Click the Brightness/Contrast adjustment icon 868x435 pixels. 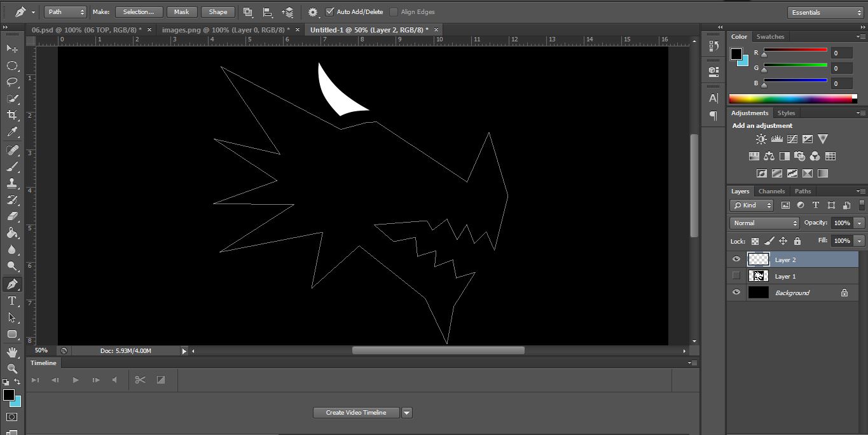click(761, 139)
